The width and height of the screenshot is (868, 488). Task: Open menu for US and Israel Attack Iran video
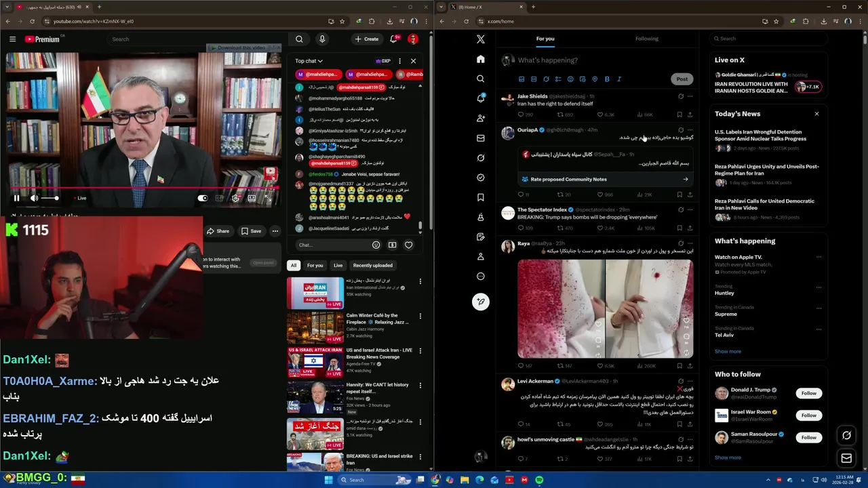(420, 351)
